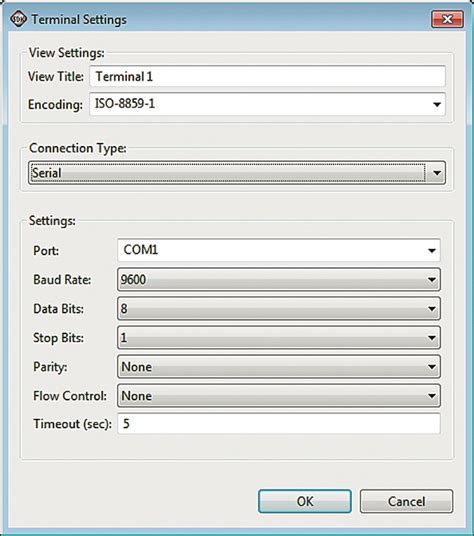Click the arrow of the Encoding field
Screen dimensions: 474x536
point(437,105)
